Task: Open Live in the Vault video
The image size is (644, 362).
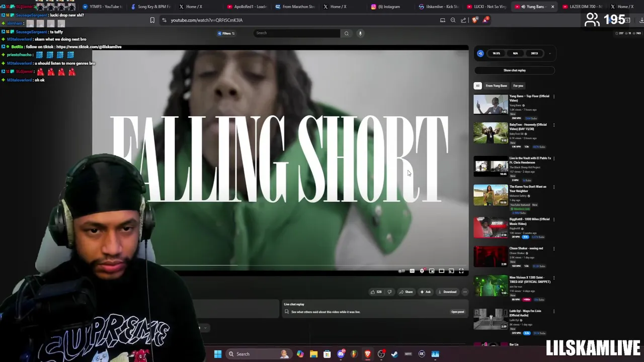Action: pyautogui.click(x=491, y=166)
